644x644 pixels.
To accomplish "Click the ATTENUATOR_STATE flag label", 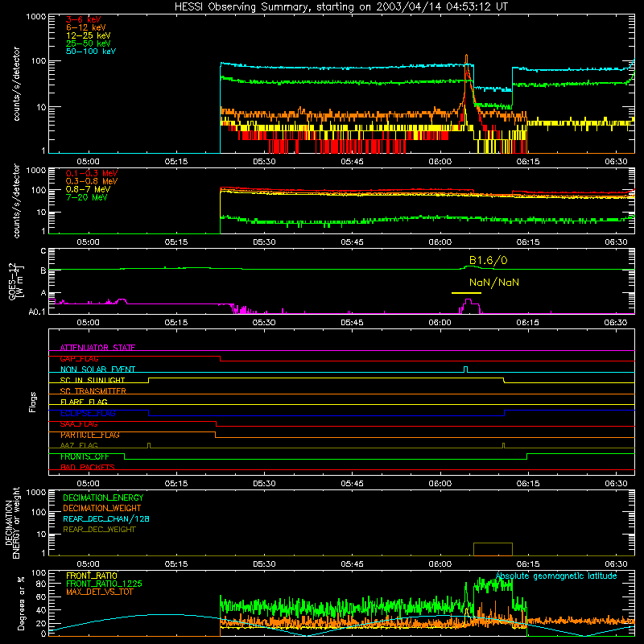I will point(97,348).
